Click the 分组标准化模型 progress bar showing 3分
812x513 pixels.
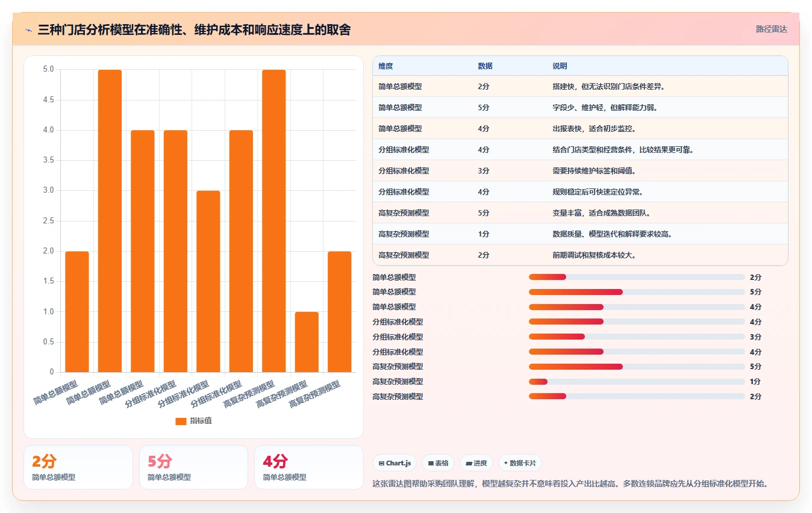coord(637,337)
